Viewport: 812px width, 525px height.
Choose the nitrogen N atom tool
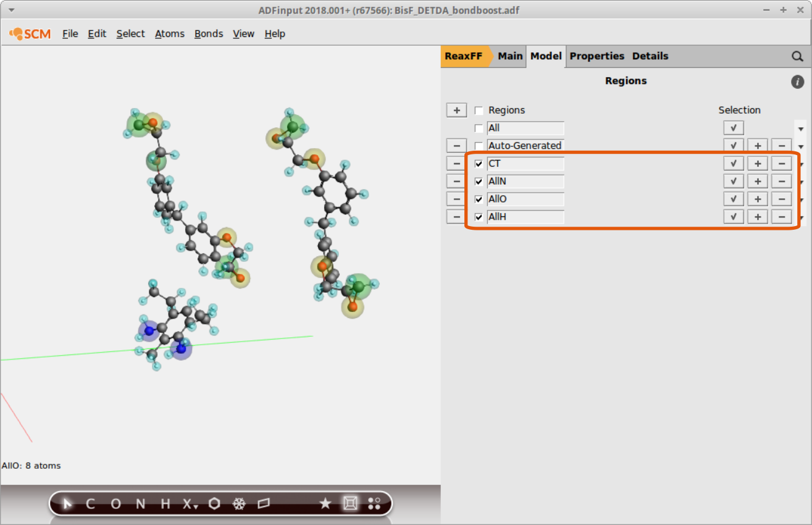(141, 504)
